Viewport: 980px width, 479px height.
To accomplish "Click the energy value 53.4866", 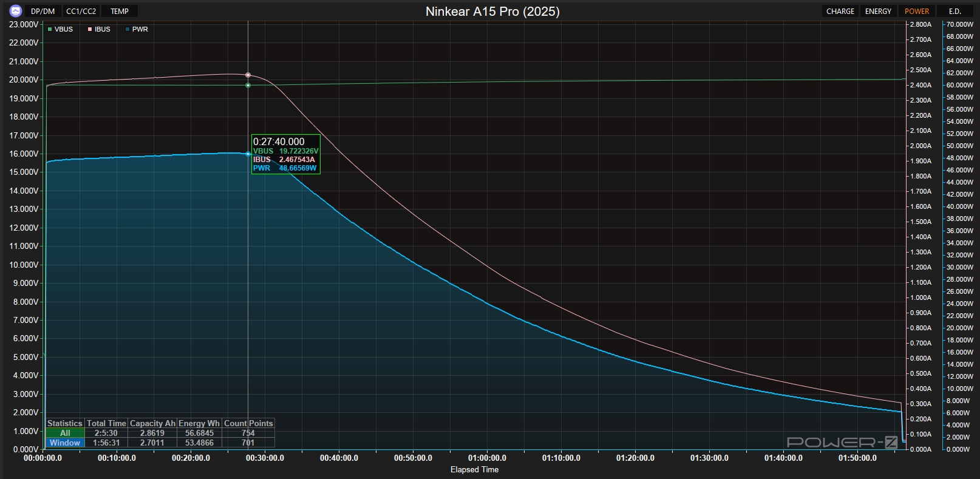I will pos(199,443).
